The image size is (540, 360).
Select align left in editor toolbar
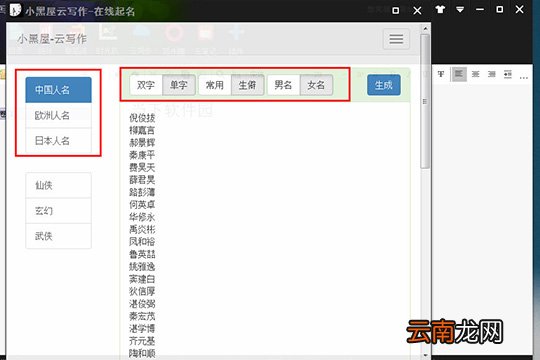[x=459, y=74]
